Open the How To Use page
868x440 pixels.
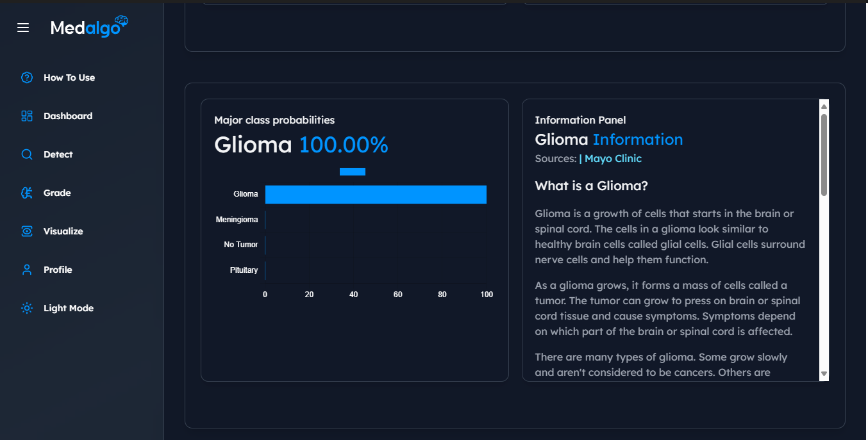69,77
